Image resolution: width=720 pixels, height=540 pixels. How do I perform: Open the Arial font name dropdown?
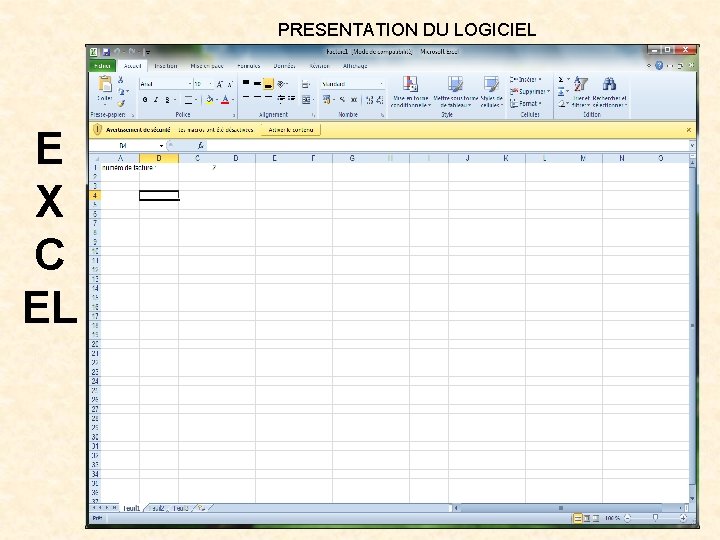190,84
